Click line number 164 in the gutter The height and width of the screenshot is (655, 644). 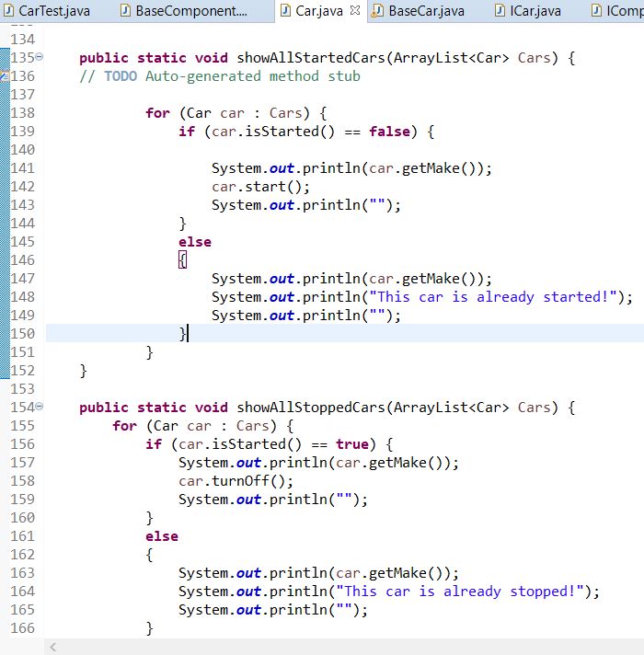pos(23,592)
